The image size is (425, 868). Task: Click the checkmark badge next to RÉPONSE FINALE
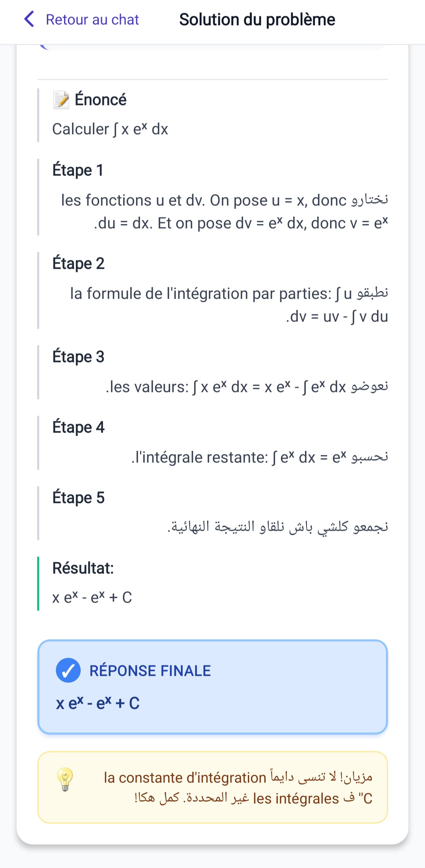click(68, 670)
